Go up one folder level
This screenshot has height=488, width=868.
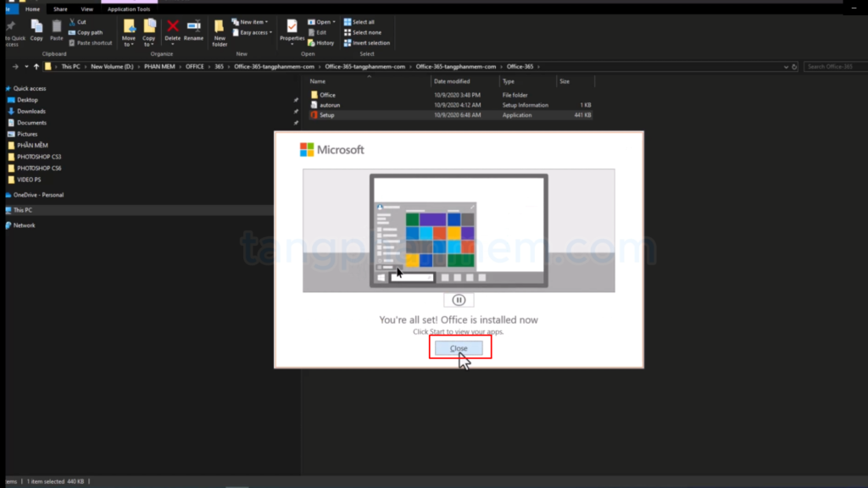point(36,66)
